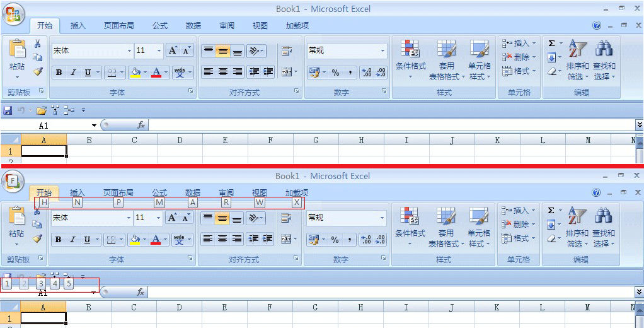Toggle middle align in upper window
Screen dimensions: 644x328
223,51
